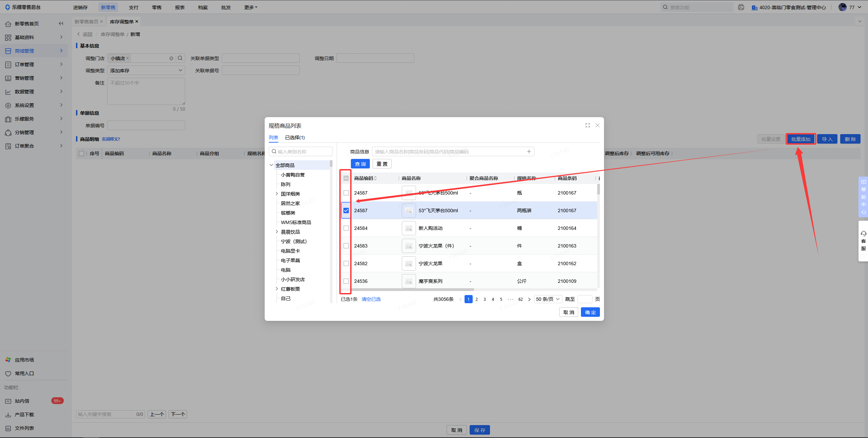Switch to the 已选择(1) tab

[x=295, y=138]
